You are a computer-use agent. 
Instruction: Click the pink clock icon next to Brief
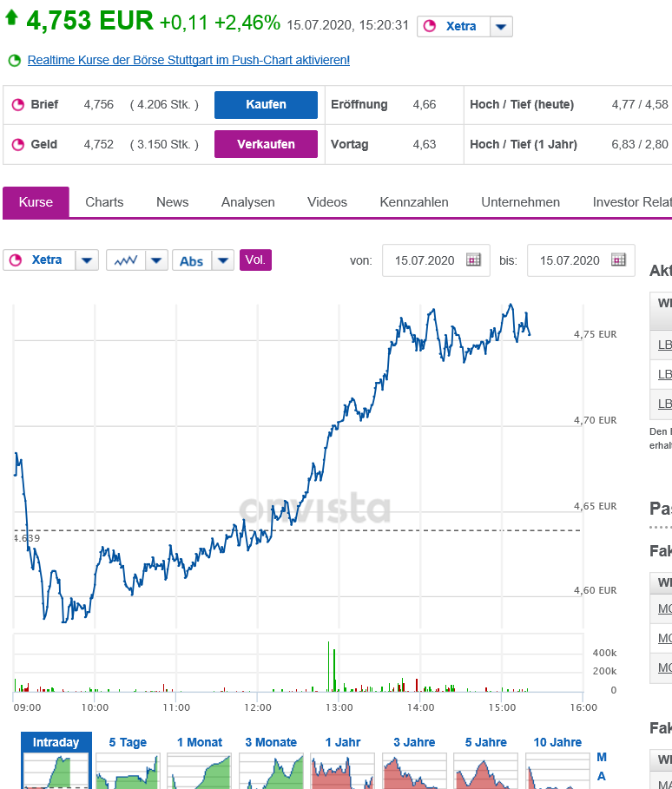[x=16, y=105]
